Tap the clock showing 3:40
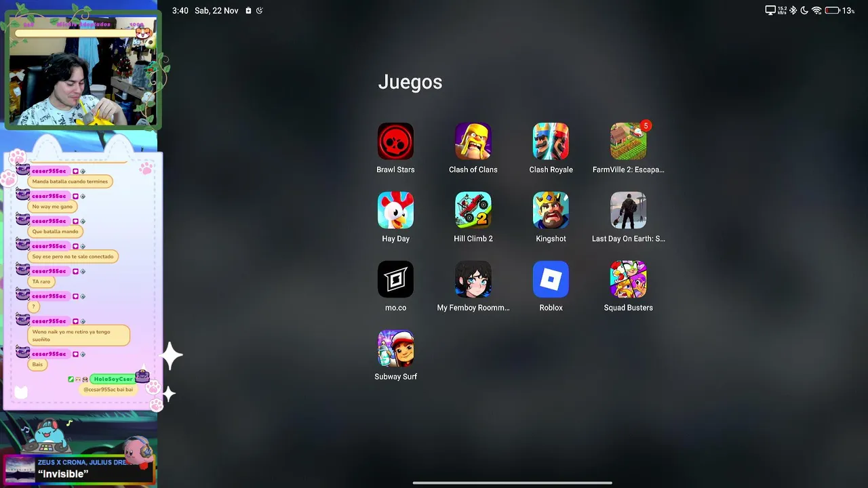 click(x=180, y=11)
